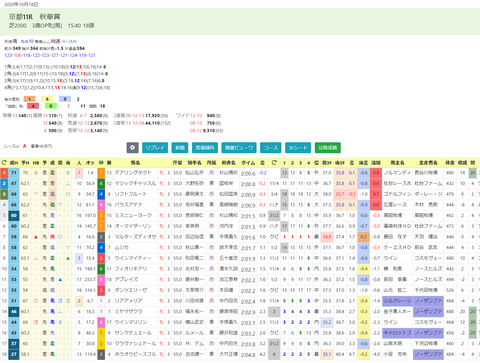
Task: Click breeder 社台ファーム in マジックキャッスル row
Action: click(428, 183)
